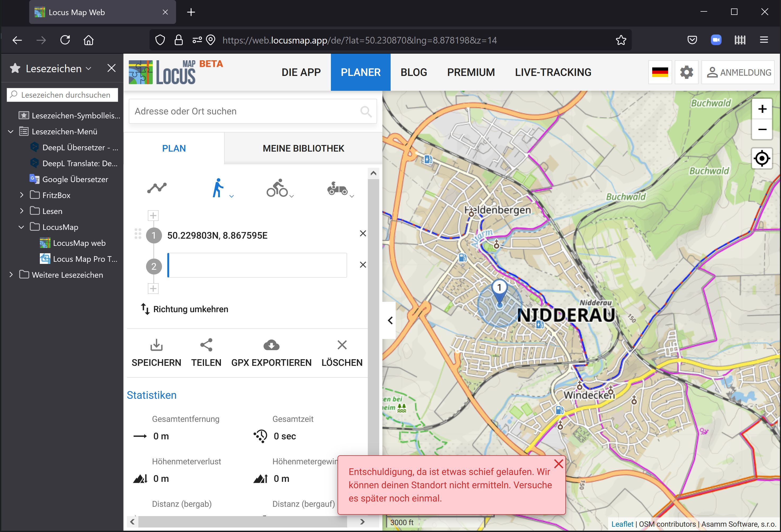Image resolution: width=781 pixels, height=532 pixels.
Task: Open DIE APP menu item
Action: (301, 72)
